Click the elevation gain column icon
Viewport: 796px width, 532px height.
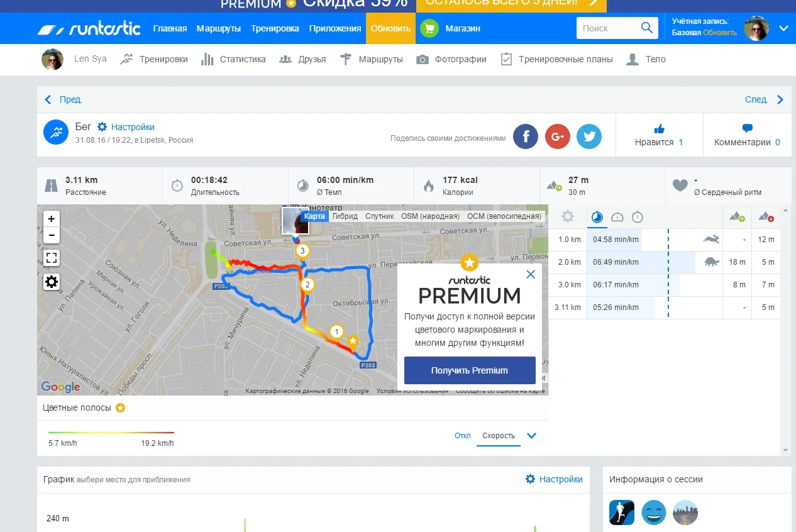pos(737,217)
